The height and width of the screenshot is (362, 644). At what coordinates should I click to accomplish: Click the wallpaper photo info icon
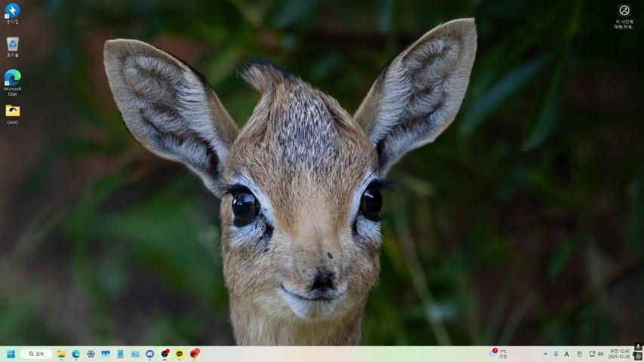pos(624,11)
